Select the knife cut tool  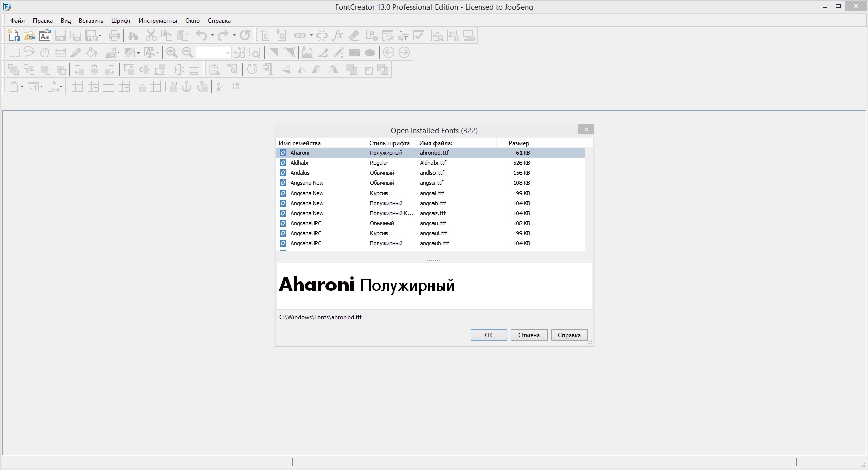(x=76, y=52)
